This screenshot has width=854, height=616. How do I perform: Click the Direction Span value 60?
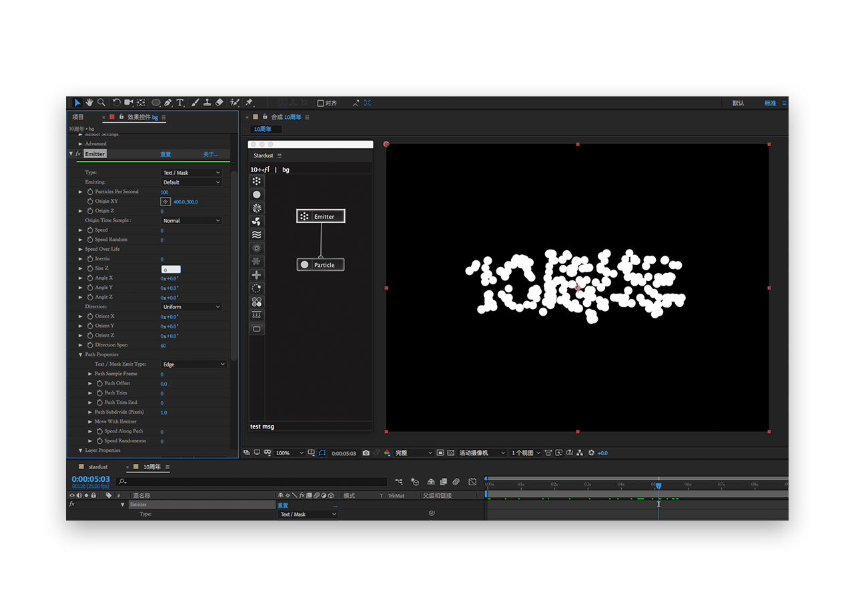click(x=163, y=346)
